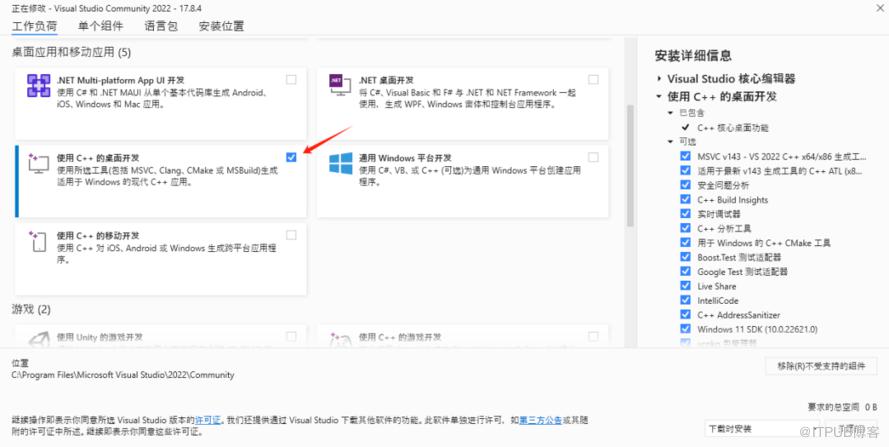
Task: Click the 游戏 (2) section heading
Action: pos(31,309)
